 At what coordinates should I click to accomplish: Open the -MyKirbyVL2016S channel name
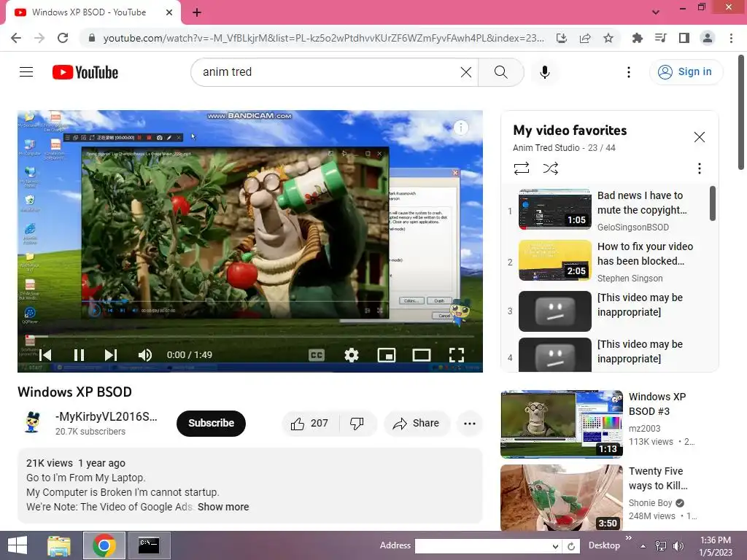(107, 416)
